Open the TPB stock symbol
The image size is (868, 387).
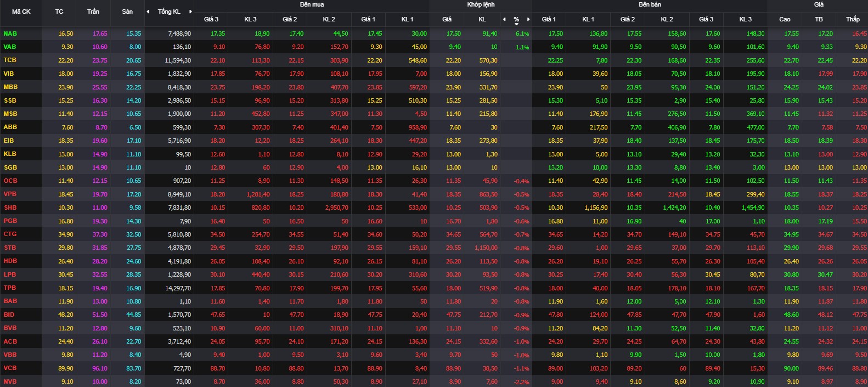coord(10,288)
